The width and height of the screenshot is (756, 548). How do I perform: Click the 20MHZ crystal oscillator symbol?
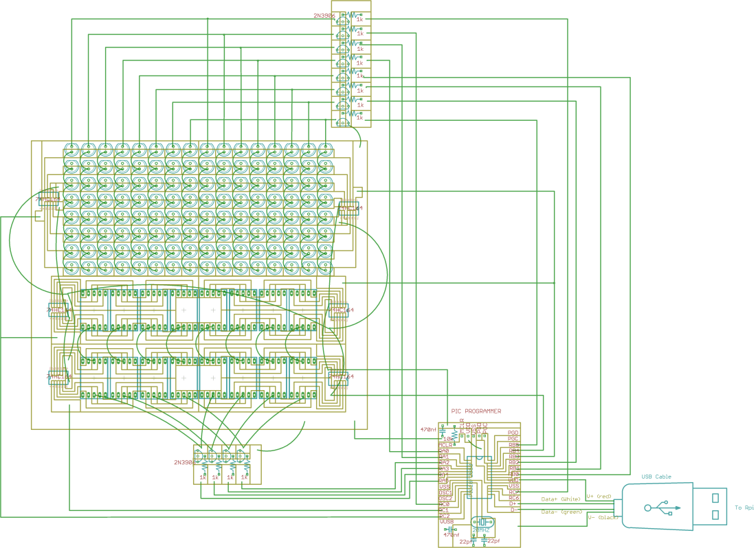click(482, 521)
